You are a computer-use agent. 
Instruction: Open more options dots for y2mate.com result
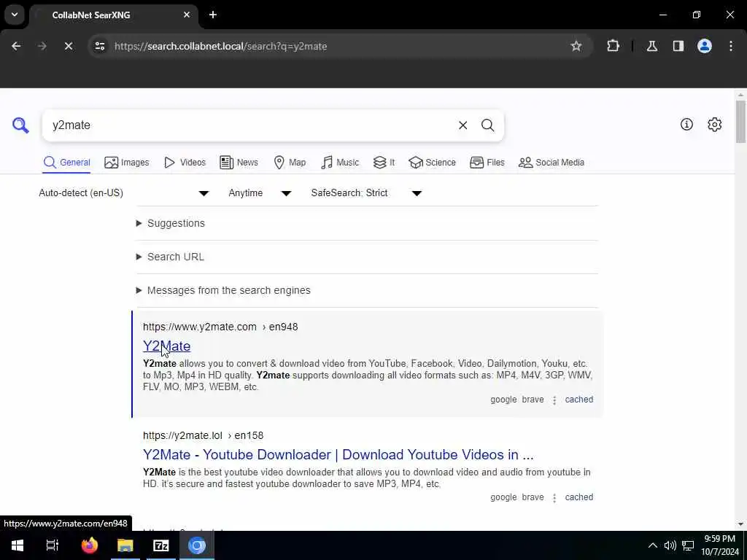point(554,400)
